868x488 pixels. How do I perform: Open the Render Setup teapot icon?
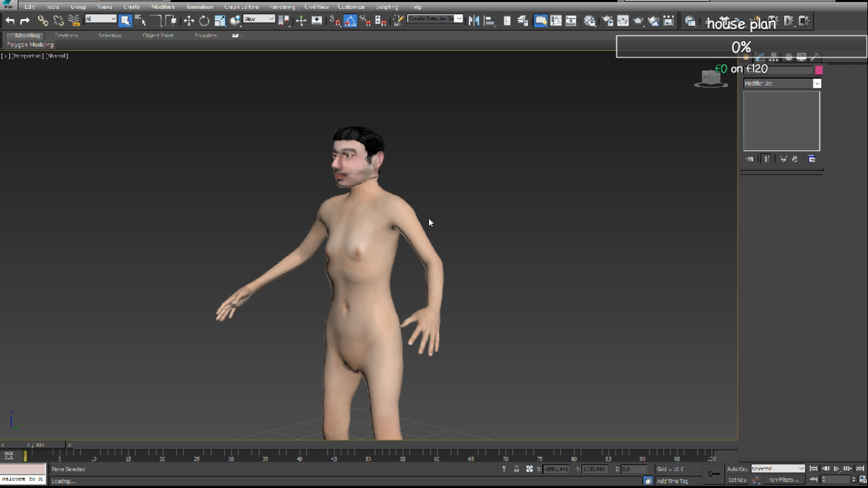(607, 21)
